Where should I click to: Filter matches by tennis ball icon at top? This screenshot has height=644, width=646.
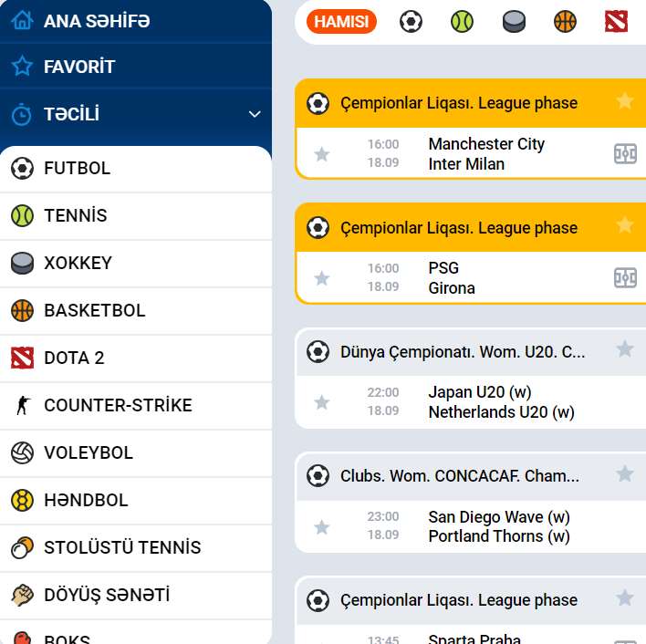pos(463,21)
